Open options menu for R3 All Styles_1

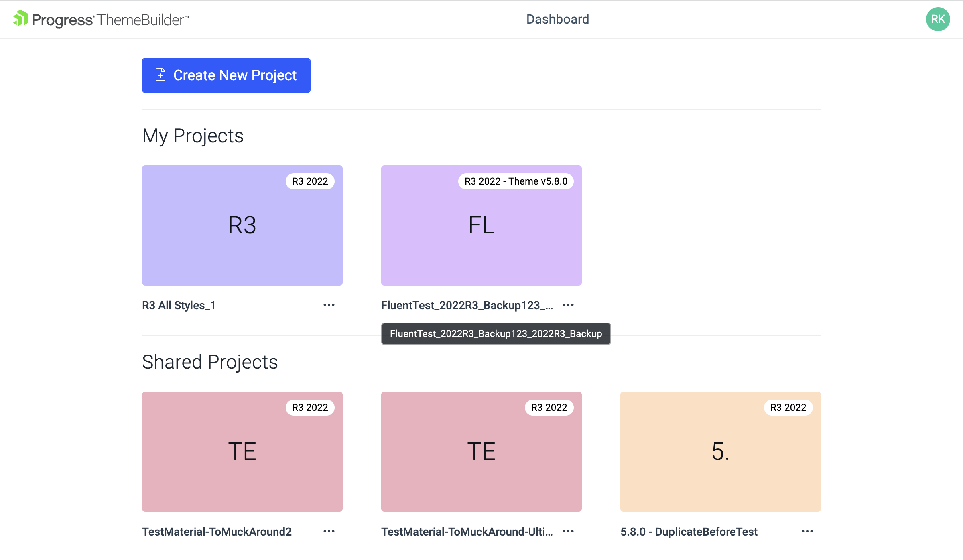pyautogui.click(x=329, y=305)
